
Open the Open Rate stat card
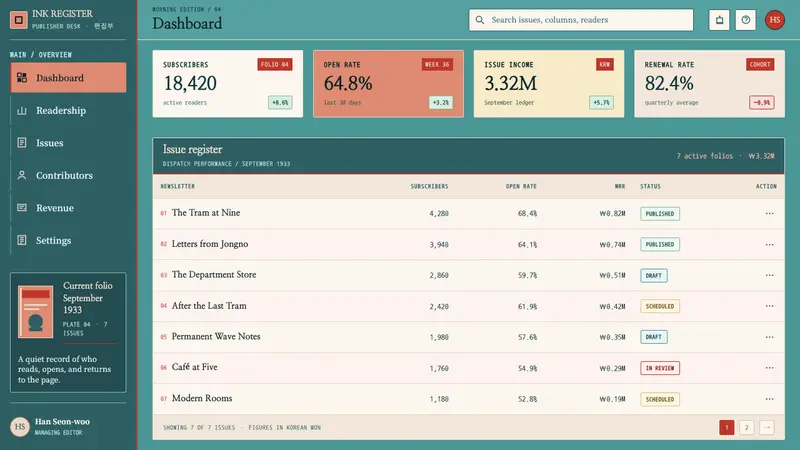(x=388, y=84)
